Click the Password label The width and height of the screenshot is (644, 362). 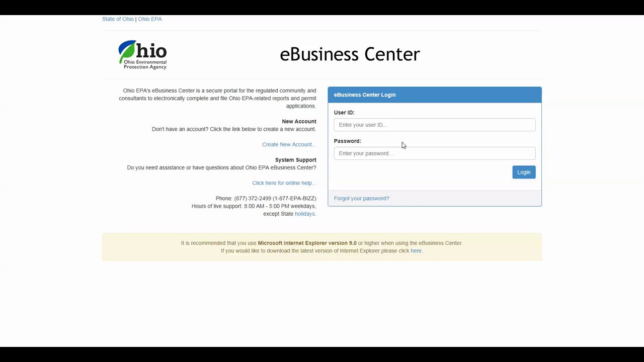pos(347,141)
